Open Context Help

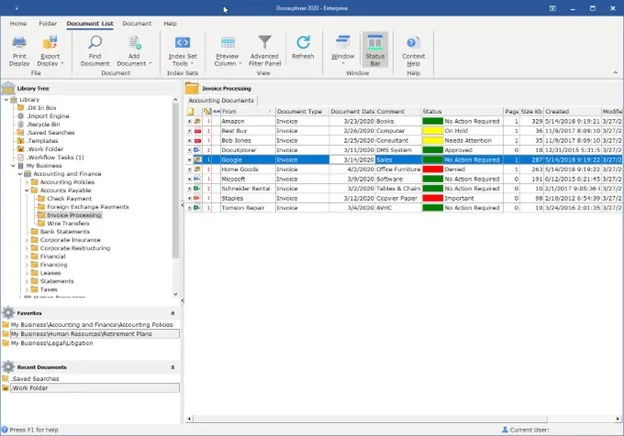point(413,51)
